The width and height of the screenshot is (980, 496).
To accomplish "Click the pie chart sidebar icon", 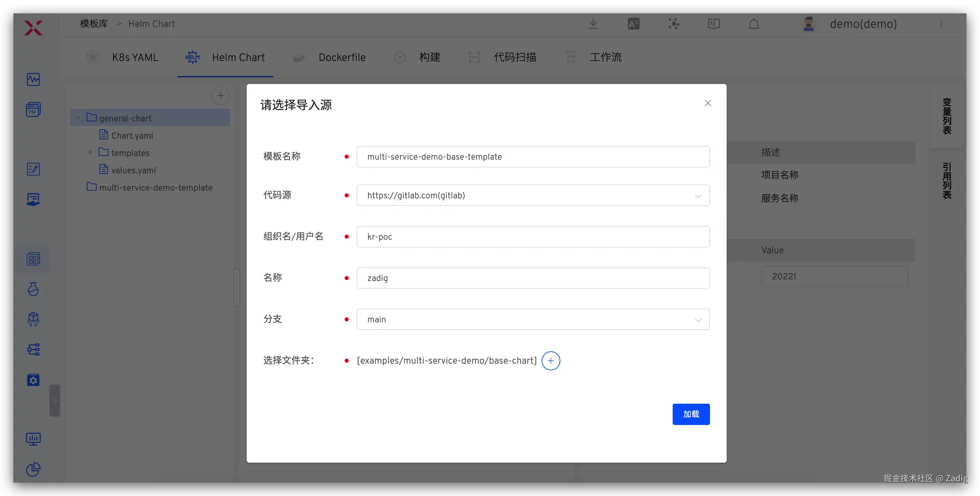I will coord(33,469).
